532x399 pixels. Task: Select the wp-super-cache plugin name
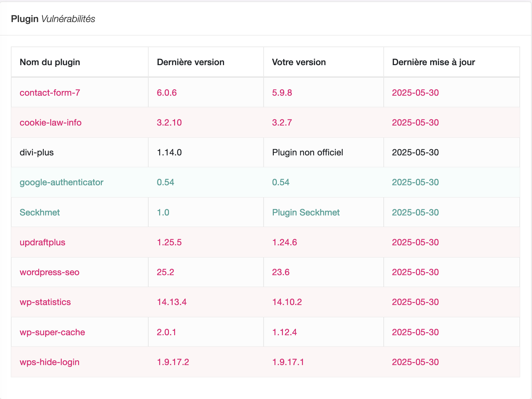click(52, 332)
